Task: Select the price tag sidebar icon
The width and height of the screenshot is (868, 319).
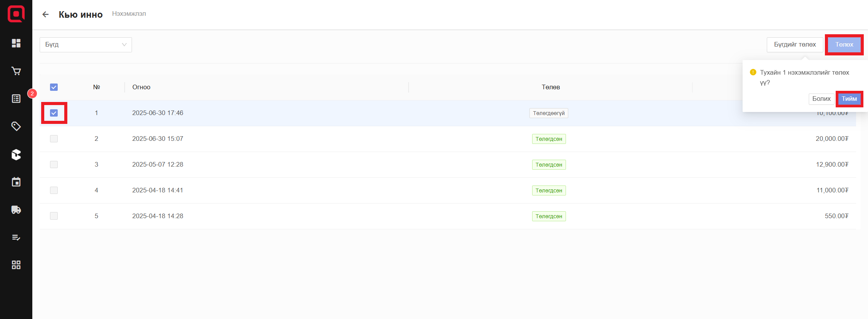Action: click(16, 126)
